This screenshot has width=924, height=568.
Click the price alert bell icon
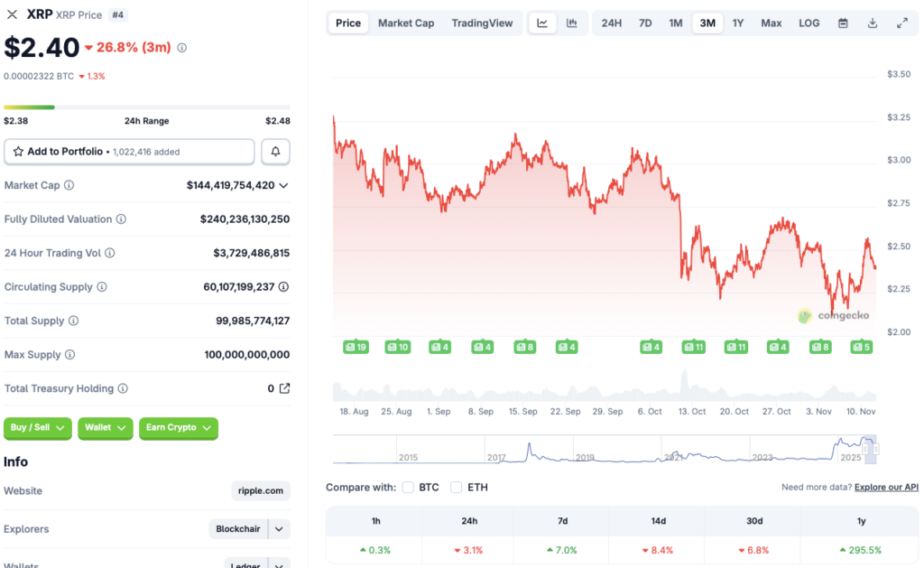pos(275,151)
